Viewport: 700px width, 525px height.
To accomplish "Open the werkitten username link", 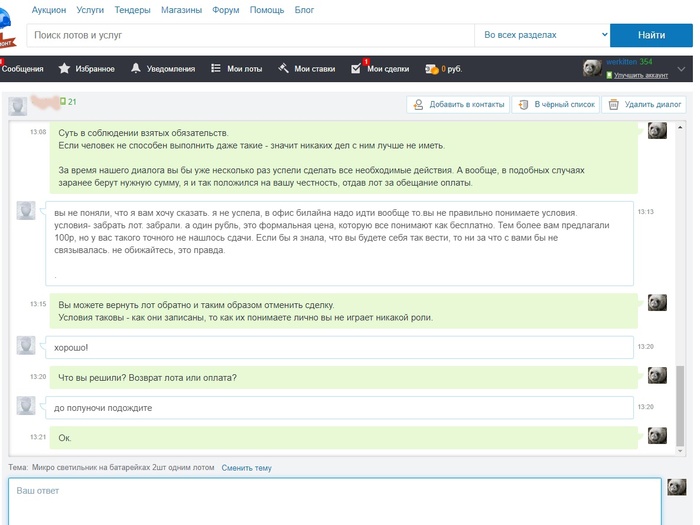I will tap(621, 62).
